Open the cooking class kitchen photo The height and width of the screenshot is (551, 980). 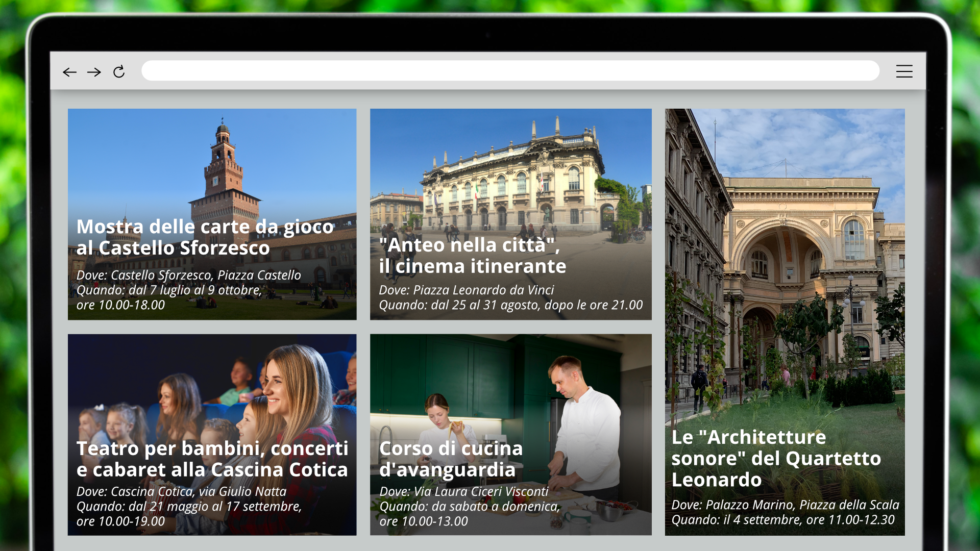[x=510, y=388]
